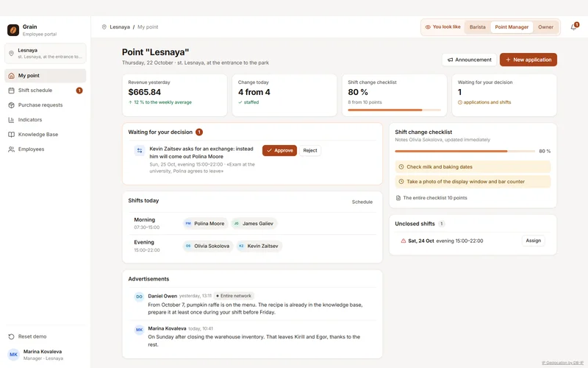Open the Waiting for your decision stat card

(x=504, y=96)
